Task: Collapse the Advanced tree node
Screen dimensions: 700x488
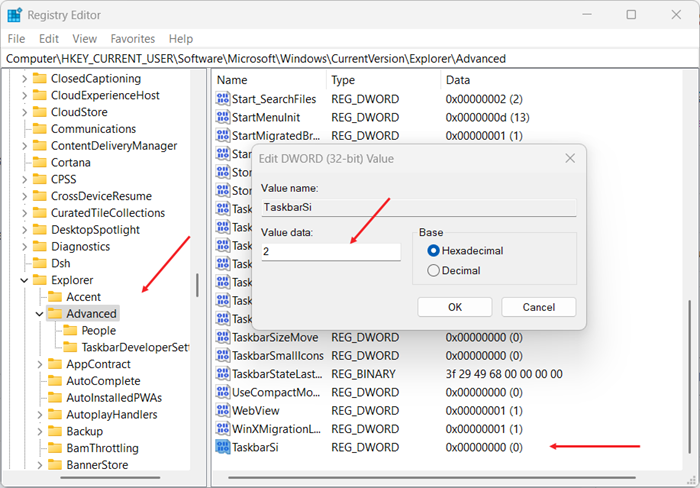Action: pos(39,314)
